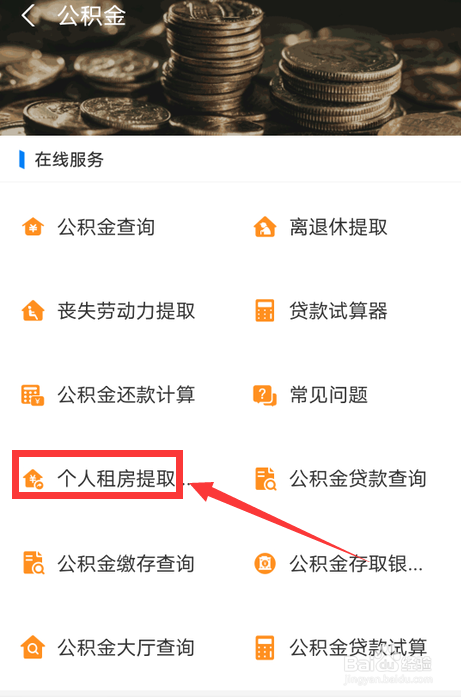This screenshot has width=461, height=697.
Task: Choose 公积金缴存查询 entry text
Action: click(x=126, y=563)
